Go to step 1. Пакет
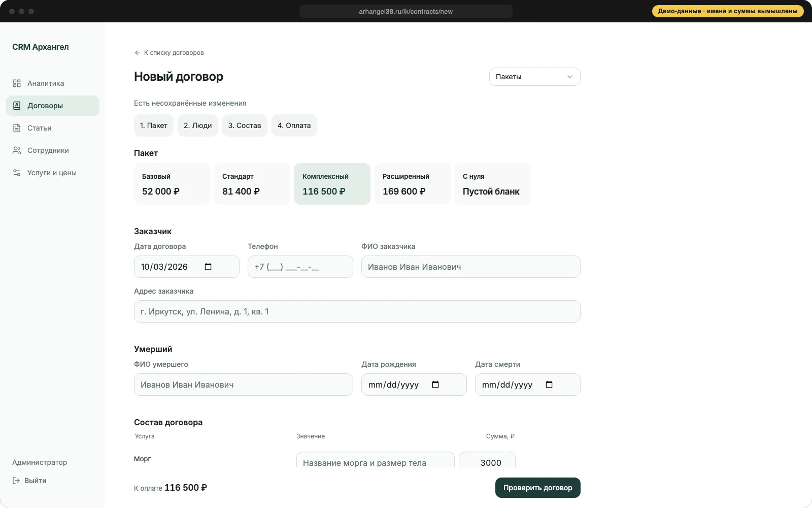 (x=154, y=125)
